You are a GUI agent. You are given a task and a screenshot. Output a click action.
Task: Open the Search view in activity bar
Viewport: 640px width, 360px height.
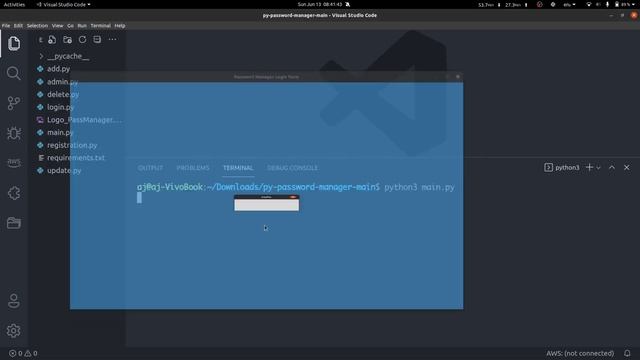click(14, 73)
